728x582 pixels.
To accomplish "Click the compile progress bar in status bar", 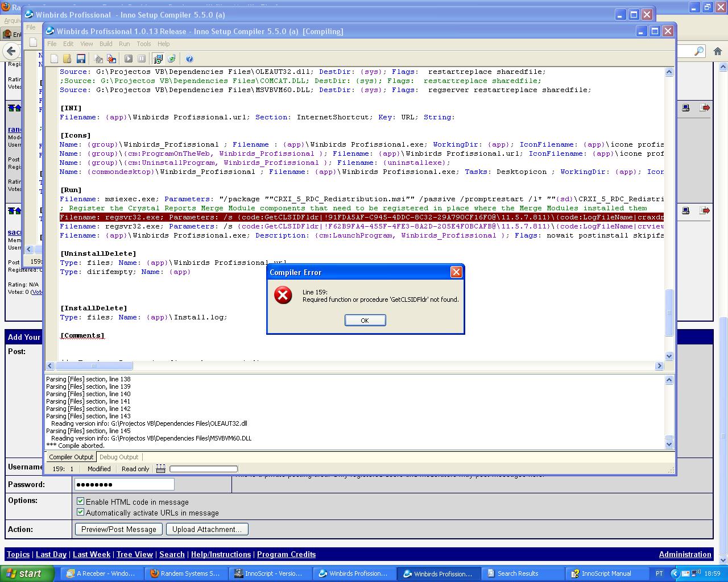I will (x=204, y=469).
